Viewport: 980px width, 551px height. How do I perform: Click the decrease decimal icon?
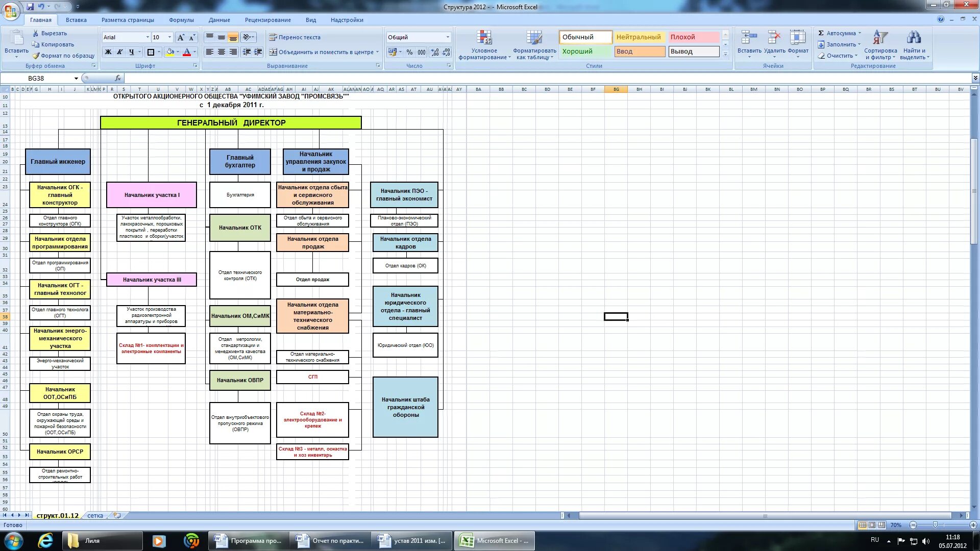[x=446, y=52]
